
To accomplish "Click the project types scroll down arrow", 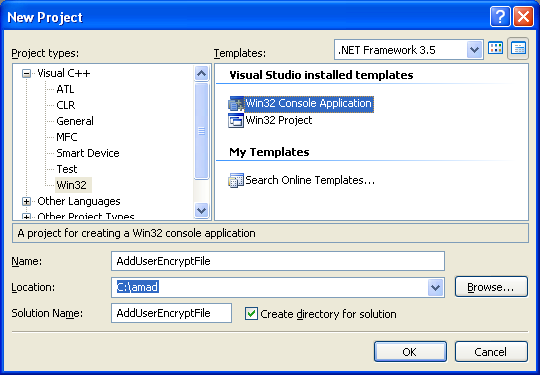I will [201, 210].
